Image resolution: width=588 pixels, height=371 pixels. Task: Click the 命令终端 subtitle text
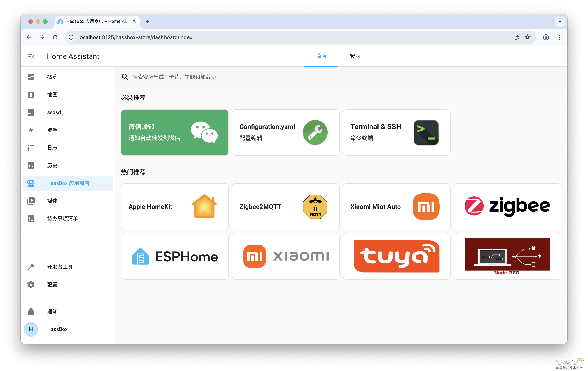[x=362, y=138]
